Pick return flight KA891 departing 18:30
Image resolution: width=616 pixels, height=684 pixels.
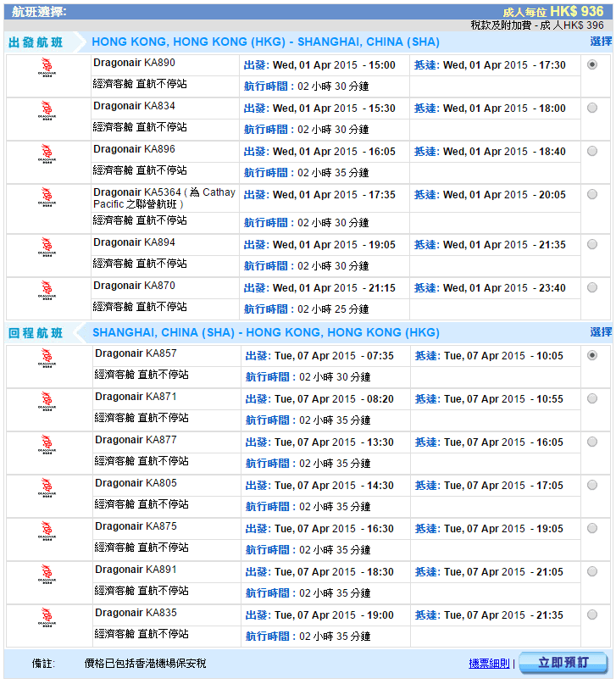click(x=591, y=571)
